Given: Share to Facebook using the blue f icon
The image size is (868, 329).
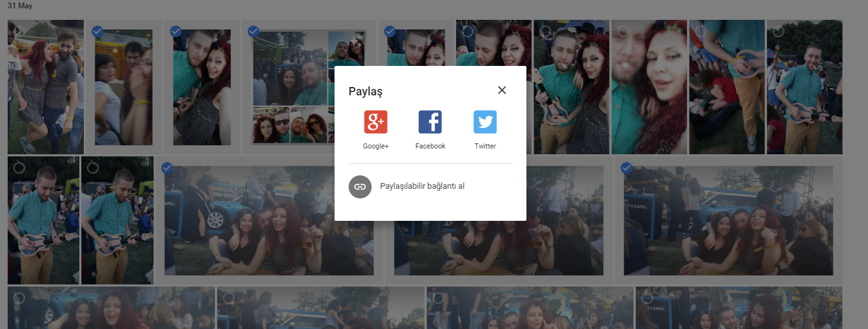Looking at the screenshot, I should tap(430, 122).
